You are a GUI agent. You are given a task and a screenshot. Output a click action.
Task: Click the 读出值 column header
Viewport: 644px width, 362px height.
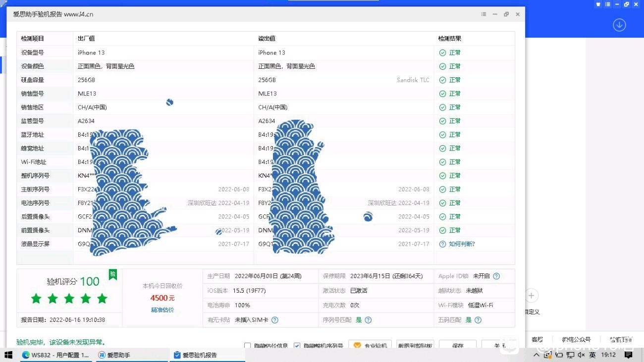pyautogui.click(x=267, y=39)
